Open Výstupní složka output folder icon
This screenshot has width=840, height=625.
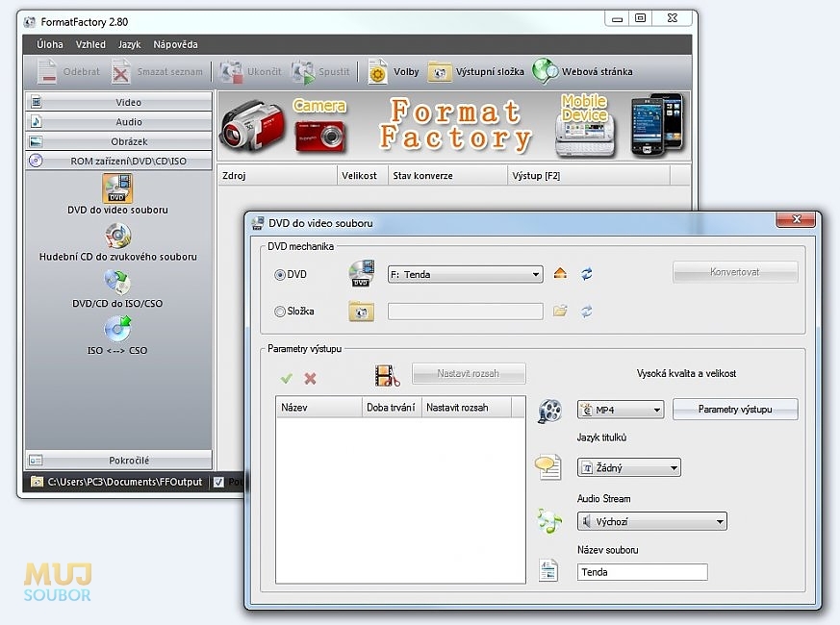point(440,72)
